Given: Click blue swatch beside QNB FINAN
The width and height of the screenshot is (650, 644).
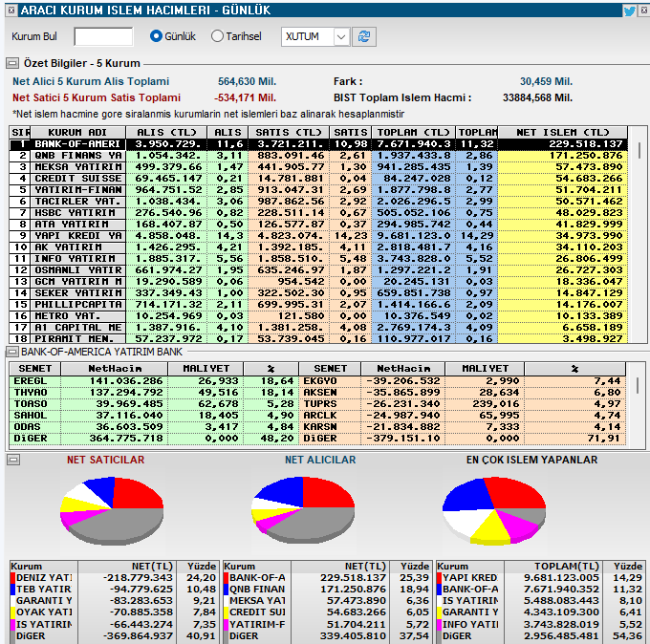Looking at the screenshot, I should pos(226,590).
